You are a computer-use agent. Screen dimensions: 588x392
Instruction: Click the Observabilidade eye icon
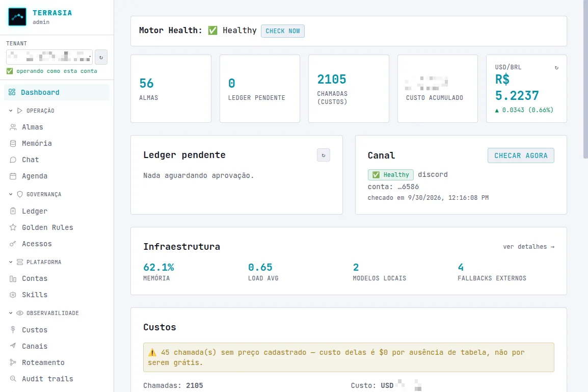(x=20, y=313)
